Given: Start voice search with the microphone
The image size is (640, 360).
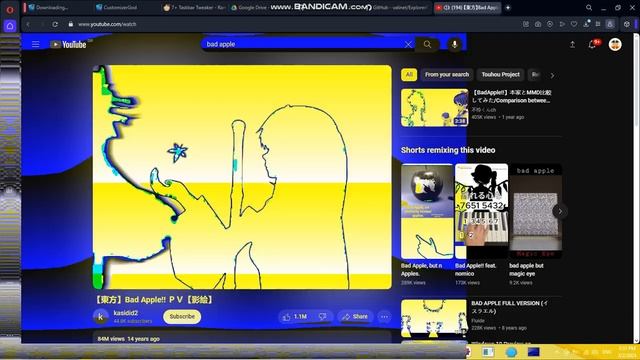Looking at the screenshot, I should click(454, 44).
